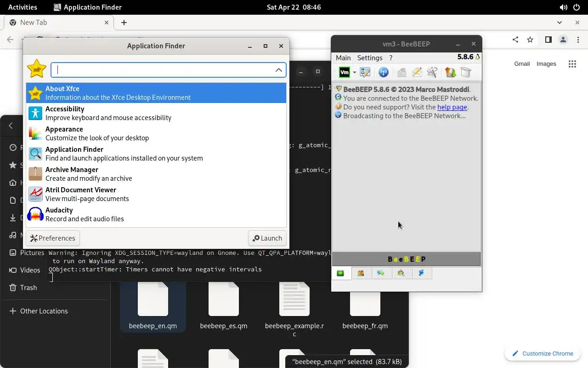Open the status dropdown arrow beside Vm icon

point(354,73)
